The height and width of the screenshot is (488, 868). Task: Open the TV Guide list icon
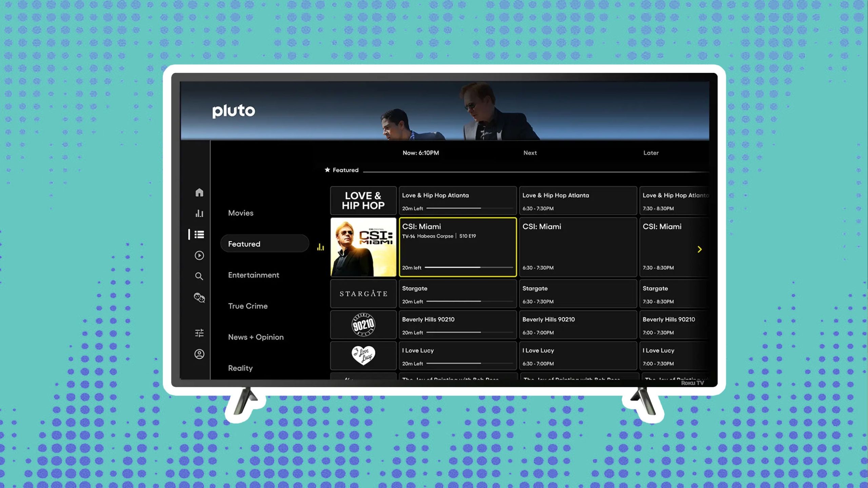point(199,233)
